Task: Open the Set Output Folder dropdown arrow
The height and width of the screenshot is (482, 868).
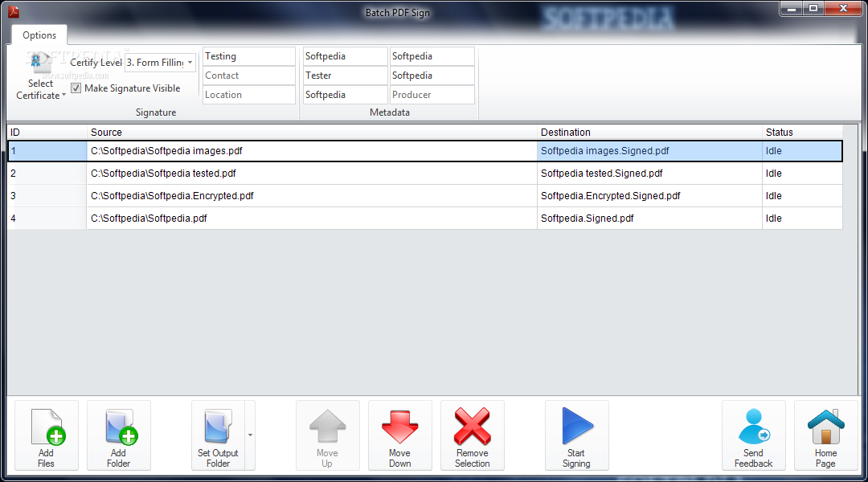Action: click(x=250, y=435)
